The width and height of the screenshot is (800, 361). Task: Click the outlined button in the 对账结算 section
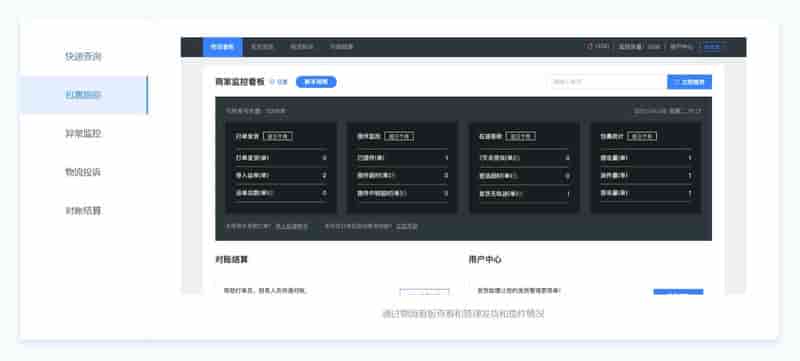(x=424, y=292)
